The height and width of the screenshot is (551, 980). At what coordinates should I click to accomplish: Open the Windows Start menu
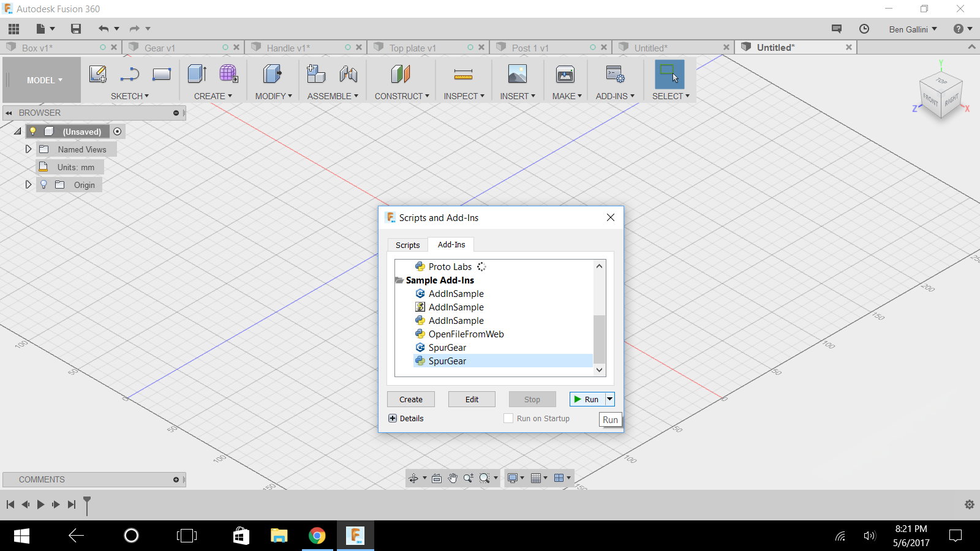pos(21,536)
